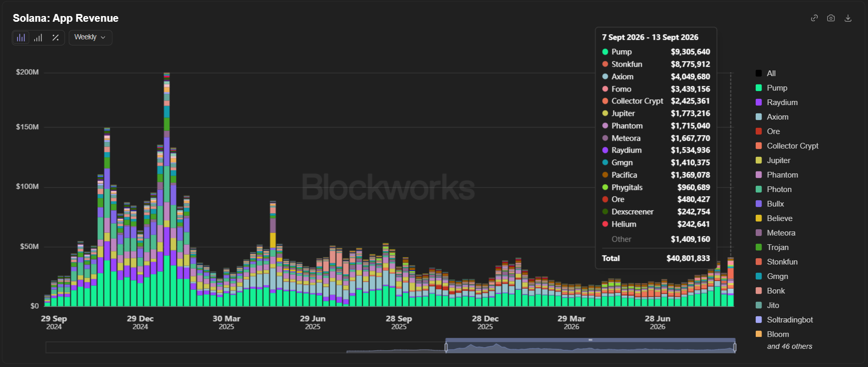The height and width of the screenshot is (367, 868).
Task: Toggle Bonk series in legend
Action: pos(770,291)
